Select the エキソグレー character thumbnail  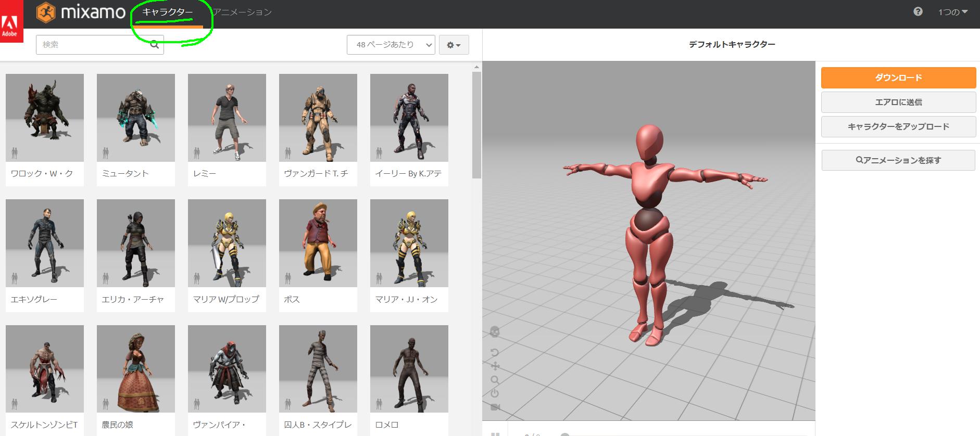tap(45, 243)
